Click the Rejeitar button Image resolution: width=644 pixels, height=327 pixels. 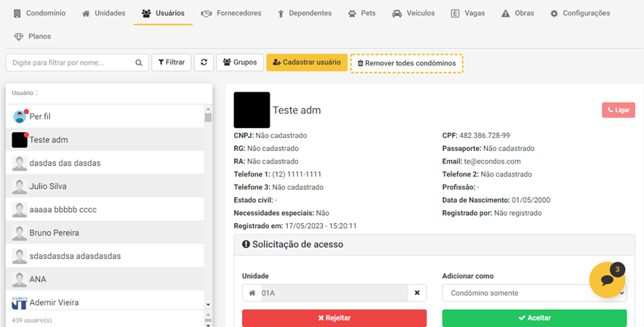click(334, 318)
